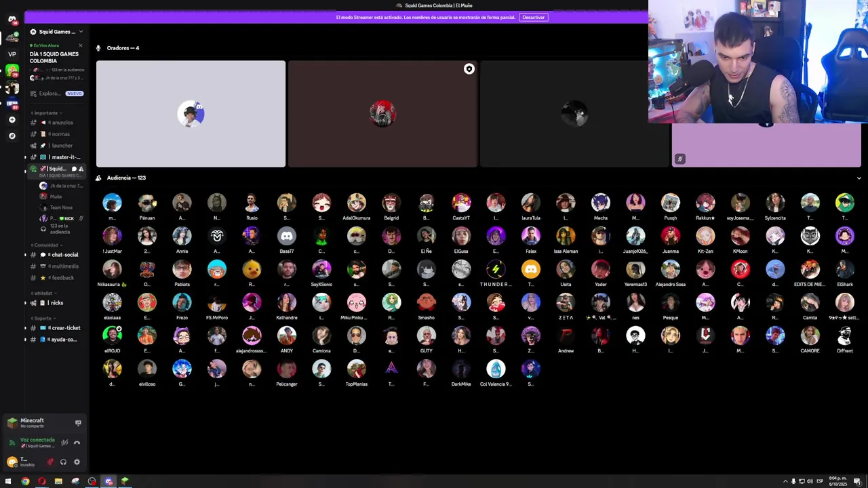
Task: Open audience member GUTY avatar
Action: pos(427,336)
